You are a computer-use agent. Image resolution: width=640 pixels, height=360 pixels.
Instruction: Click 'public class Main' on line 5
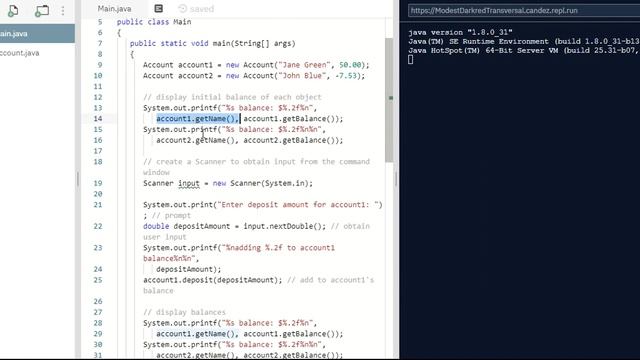pyautogui.click(x=154, y=22)
